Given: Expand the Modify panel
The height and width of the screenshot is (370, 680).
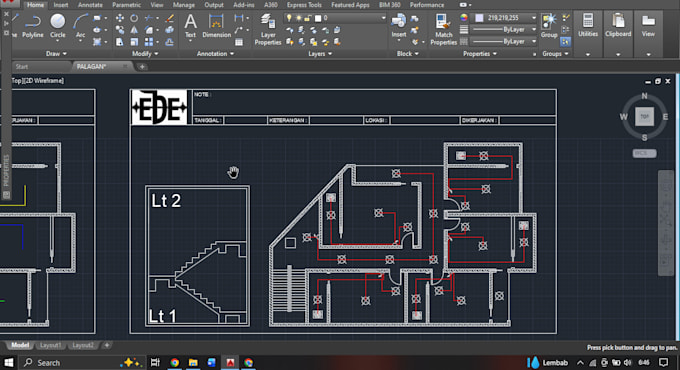Looking at the screenshot, I should point(145,54).
